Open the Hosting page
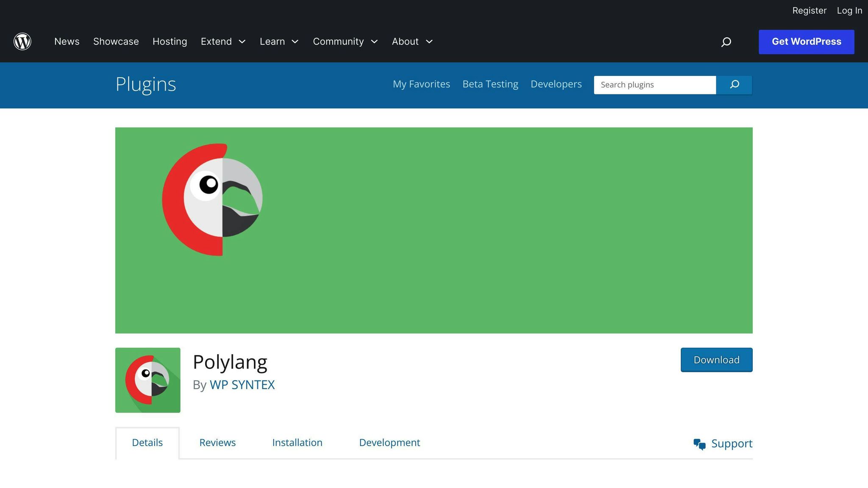The height and width of the screenshot is (488, 868). point(170,42)
